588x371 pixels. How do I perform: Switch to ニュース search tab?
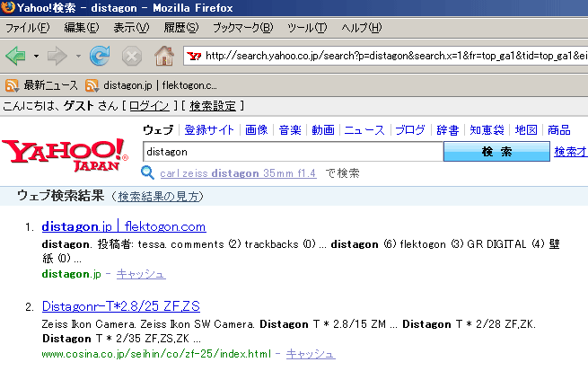tap(364, 129)
